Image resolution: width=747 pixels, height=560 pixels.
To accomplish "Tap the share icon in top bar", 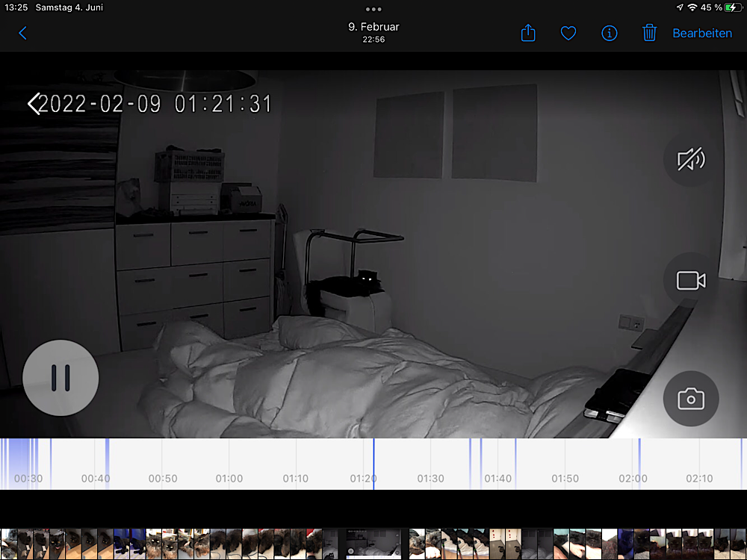I will (528, 33).
